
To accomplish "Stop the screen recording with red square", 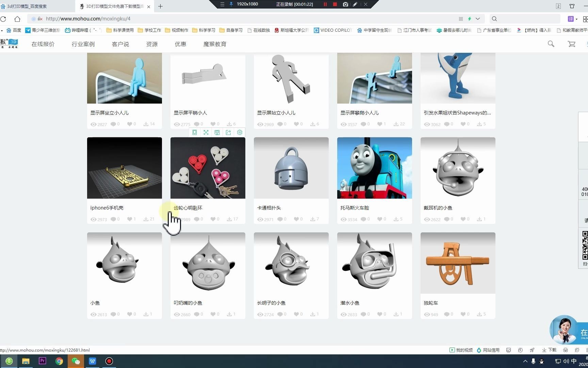I will 335,4.
